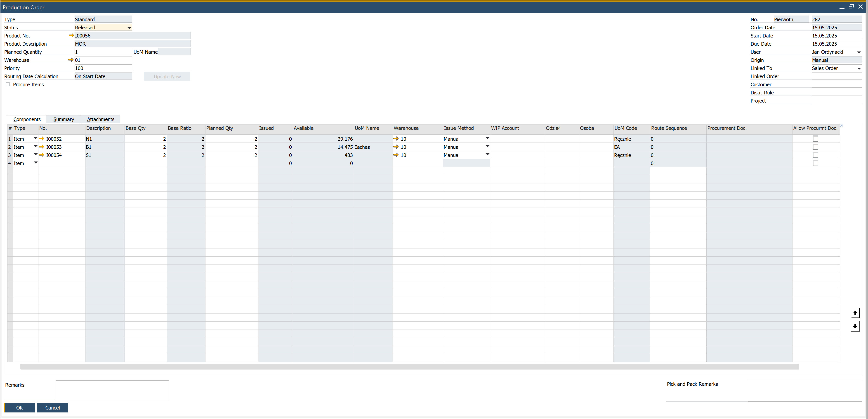
Task: Click the link arrow for item I00053
Action: (x=41, y=147)
